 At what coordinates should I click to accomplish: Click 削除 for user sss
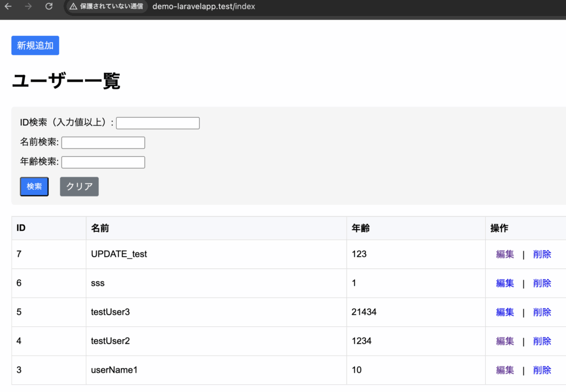pos(542,283)
